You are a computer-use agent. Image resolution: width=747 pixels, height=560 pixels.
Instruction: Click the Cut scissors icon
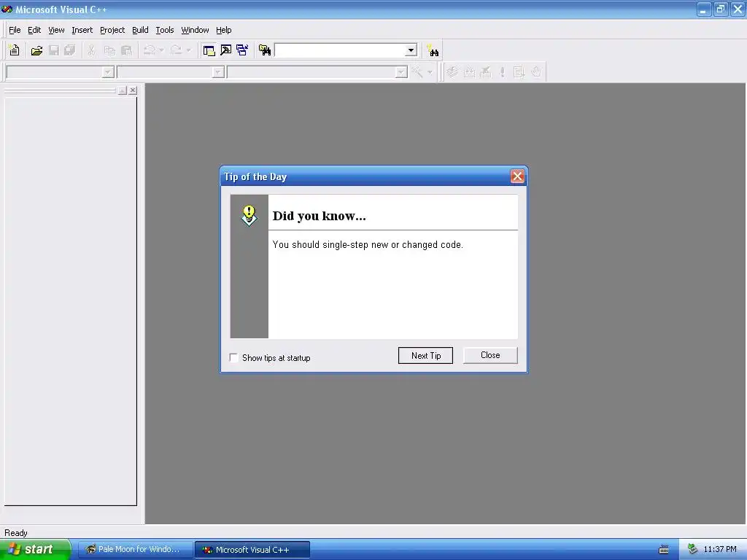(x=91, y=50)
